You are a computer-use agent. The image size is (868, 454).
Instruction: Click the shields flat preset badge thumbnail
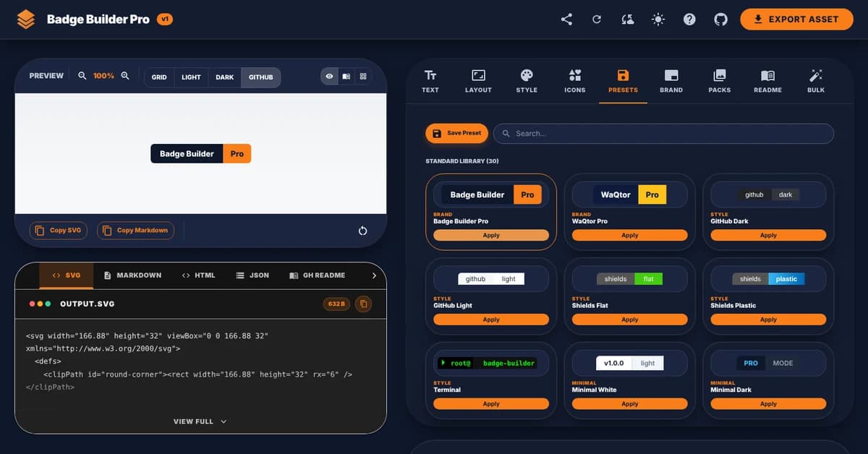pos(630,279)
